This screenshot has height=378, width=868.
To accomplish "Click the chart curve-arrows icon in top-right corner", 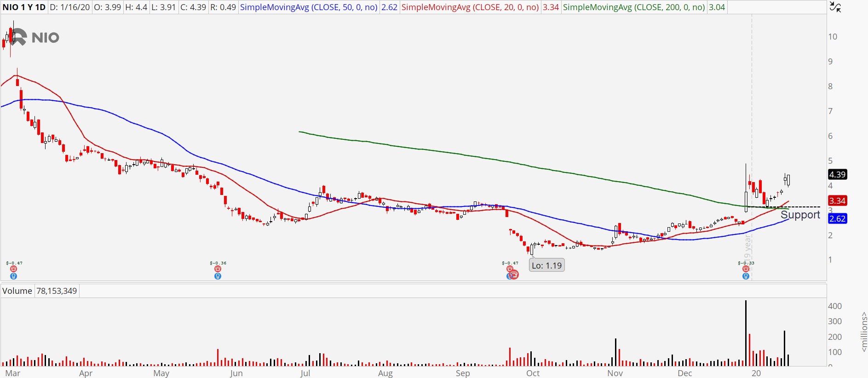I will (x=835, y=7).
